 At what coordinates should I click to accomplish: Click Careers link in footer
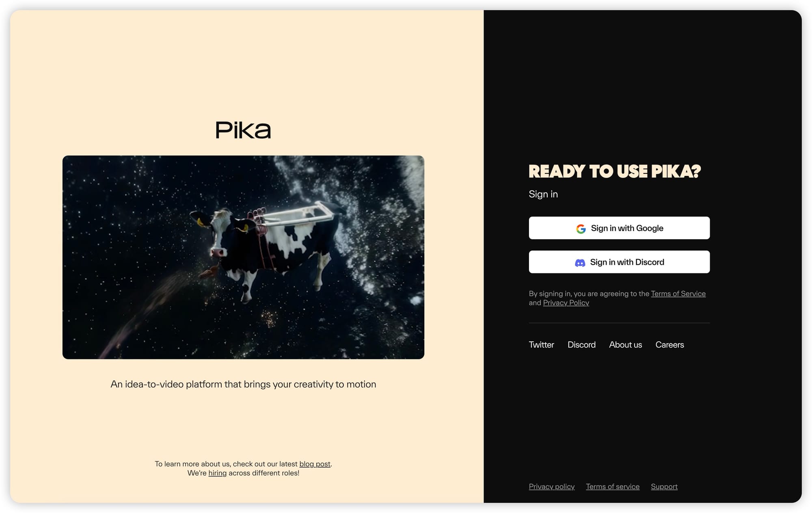coord(669,344)
